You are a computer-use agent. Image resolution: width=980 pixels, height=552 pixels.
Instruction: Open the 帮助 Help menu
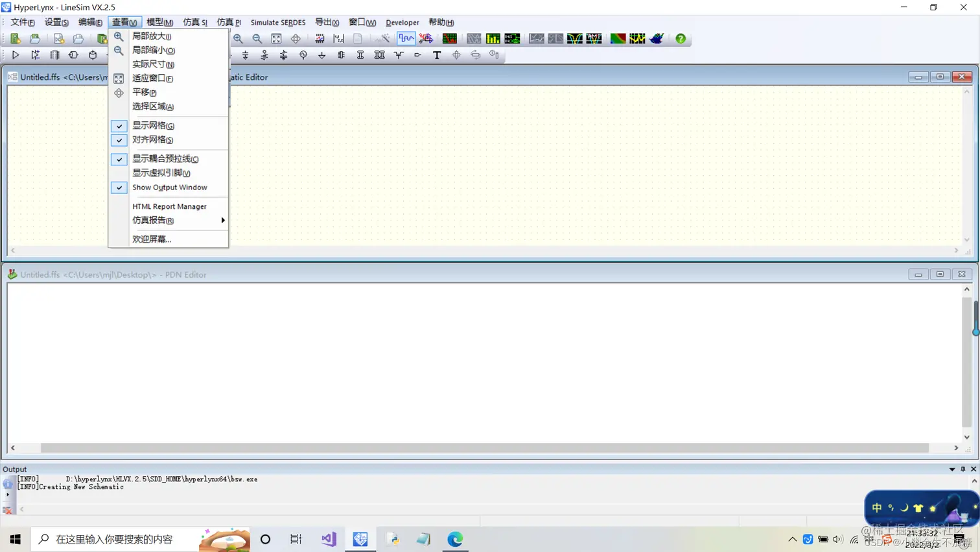coord(441,22)
